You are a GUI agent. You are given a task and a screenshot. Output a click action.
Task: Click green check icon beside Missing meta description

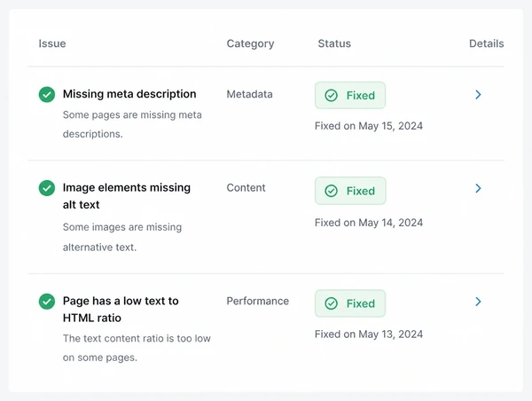[x=47, y=94]
